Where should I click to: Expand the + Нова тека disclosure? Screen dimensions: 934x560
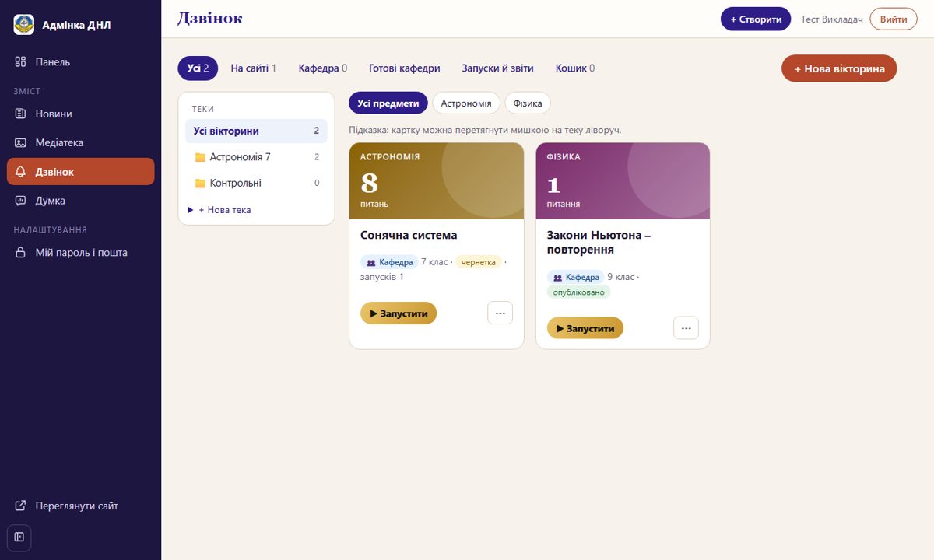pyautogui.click(x=219, y=210)
